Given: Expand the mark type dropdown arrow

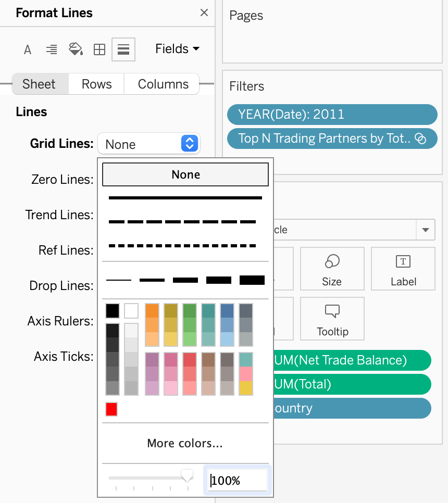Looking at the screenshot, I should pyautogui.click(x=426, y=230).
